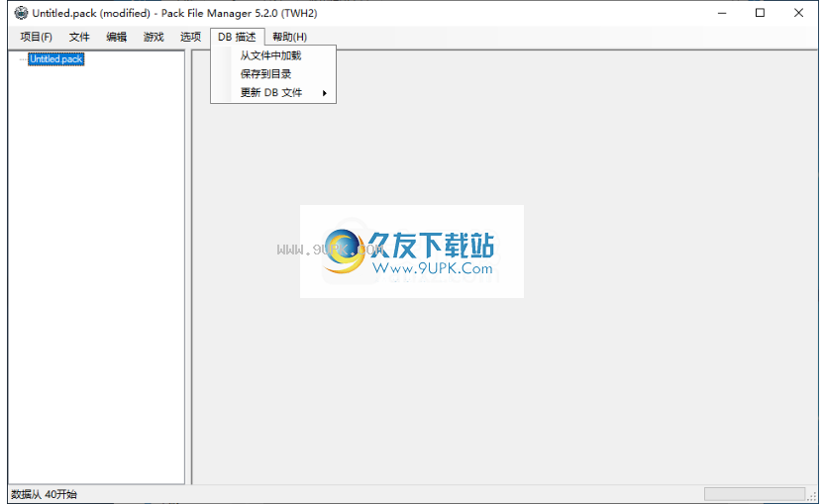Open the 帮助(H) menu
The height and width of the screenshot is (504, 824).
click(x=289, y=37)
